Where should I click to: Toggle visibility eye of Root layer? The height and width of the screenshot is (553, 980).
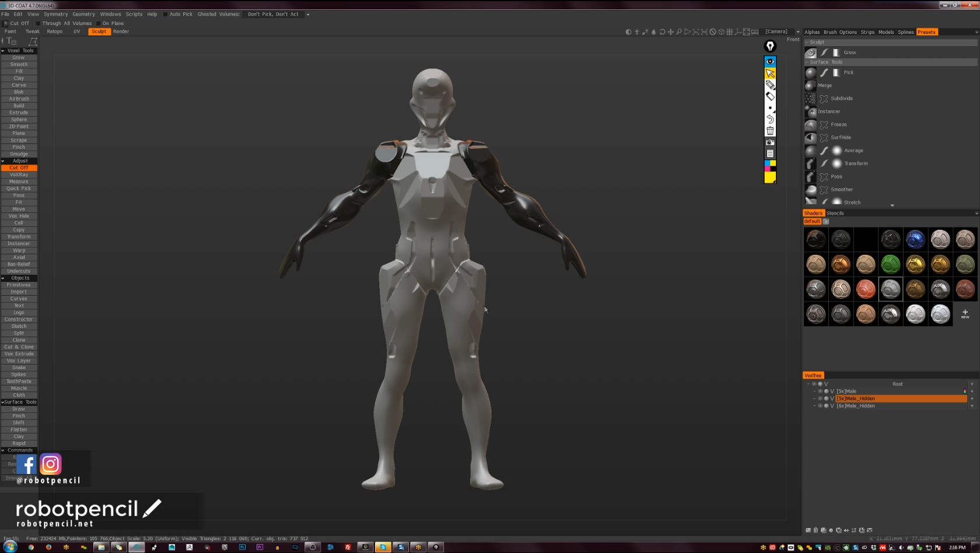(x=814, y=384)
